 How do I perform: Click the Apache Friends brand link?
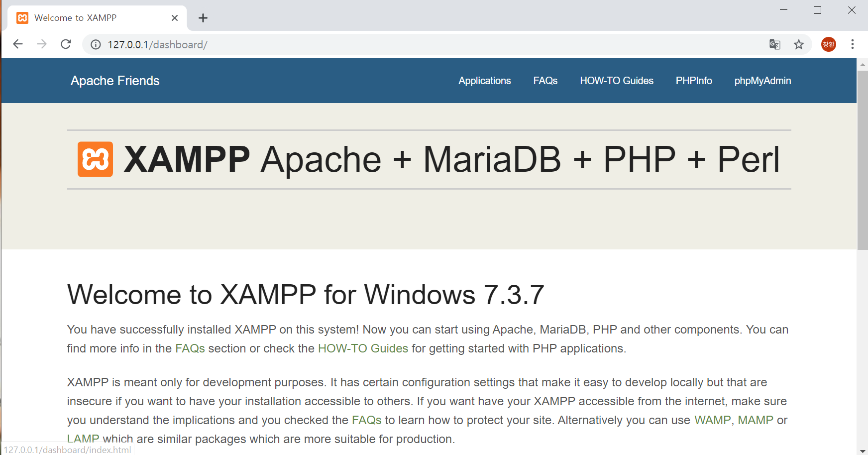pos(115,81)
